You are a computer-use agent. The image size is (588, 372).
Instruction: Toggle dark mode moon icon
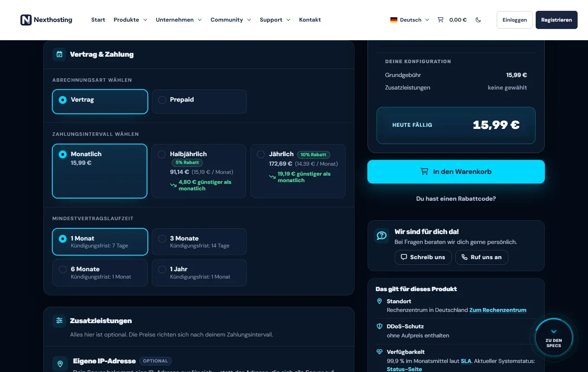tap(478, 20)
